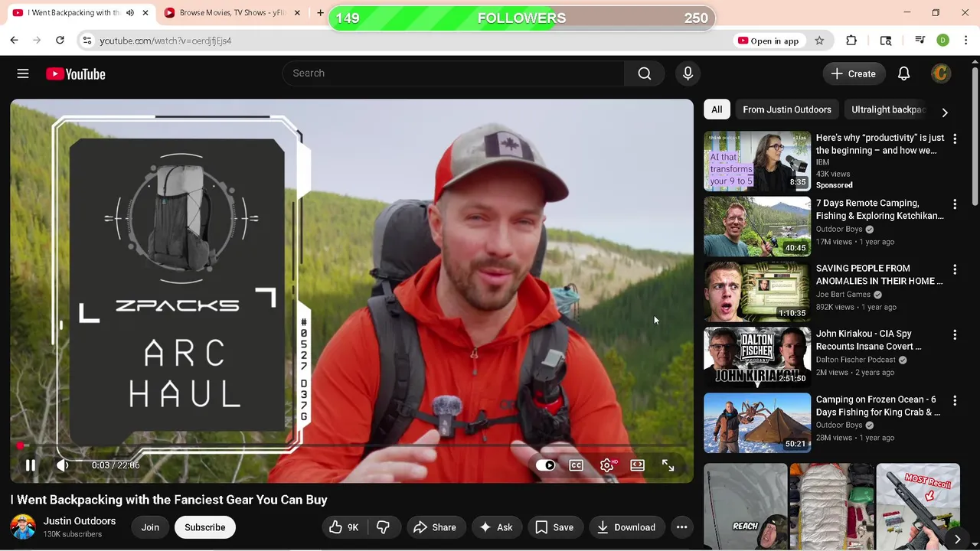Toggle the autoplay switch in player
Viewport: 980px width, 551px height.
click(546, 465)
